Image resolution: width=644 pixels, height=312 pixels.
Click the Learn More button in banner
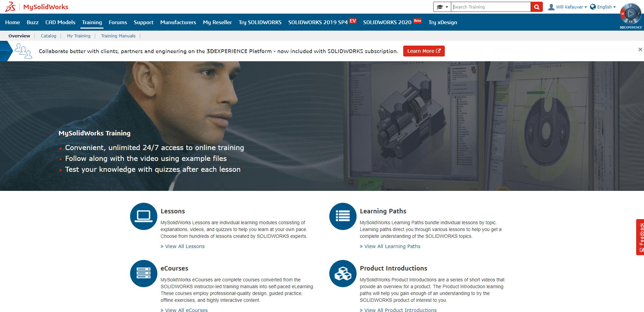pos(424,51)
